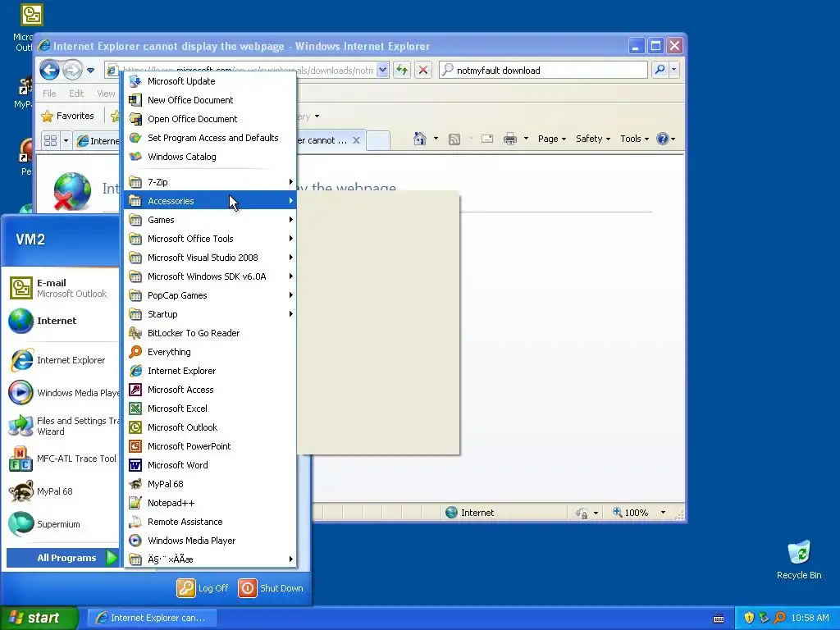Open the Page menu
This screenshot has height=630, width=840.
[552, 139]
